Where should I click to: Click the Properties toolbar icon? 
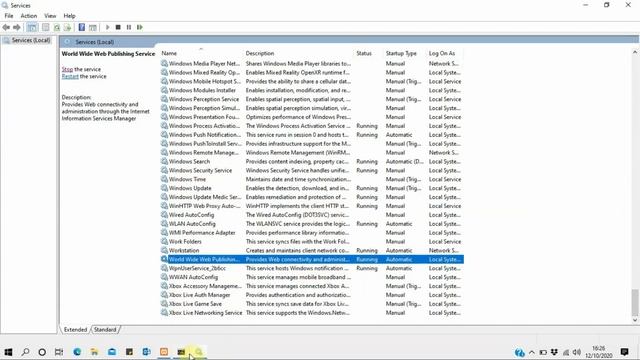pos(45,27)
